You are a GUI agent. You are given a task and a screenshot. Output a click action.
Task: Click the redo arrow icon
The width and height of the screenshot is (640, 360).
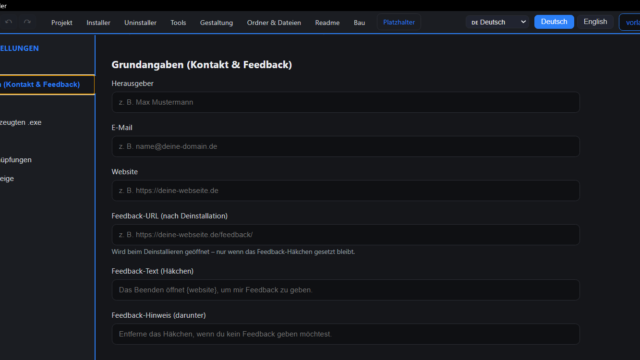(x=27, y=22)
